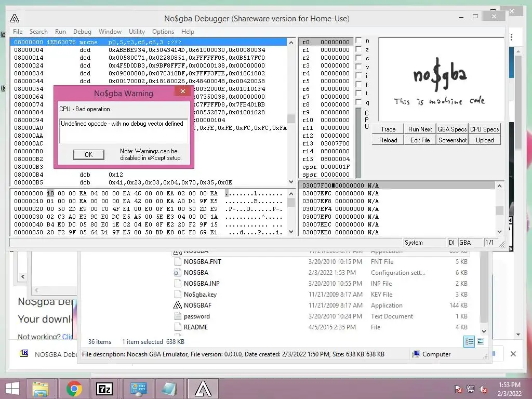532x399 pixels.
Task: Click the muted volume tray icon
Action: point(483,389)
